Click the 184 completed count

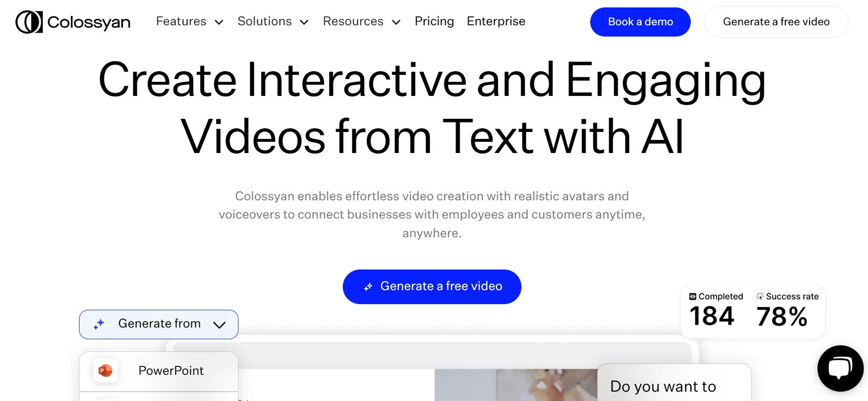click(712, 316)
